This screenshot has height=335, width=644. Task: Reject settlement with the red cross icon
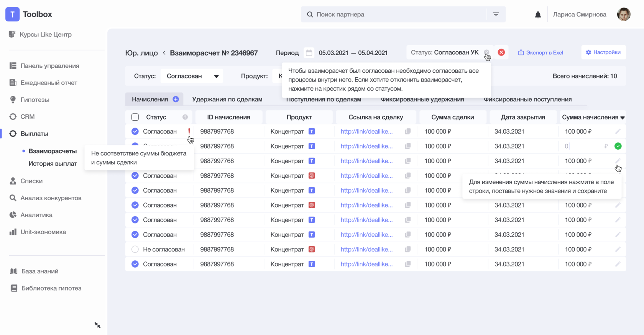[501, 52]
